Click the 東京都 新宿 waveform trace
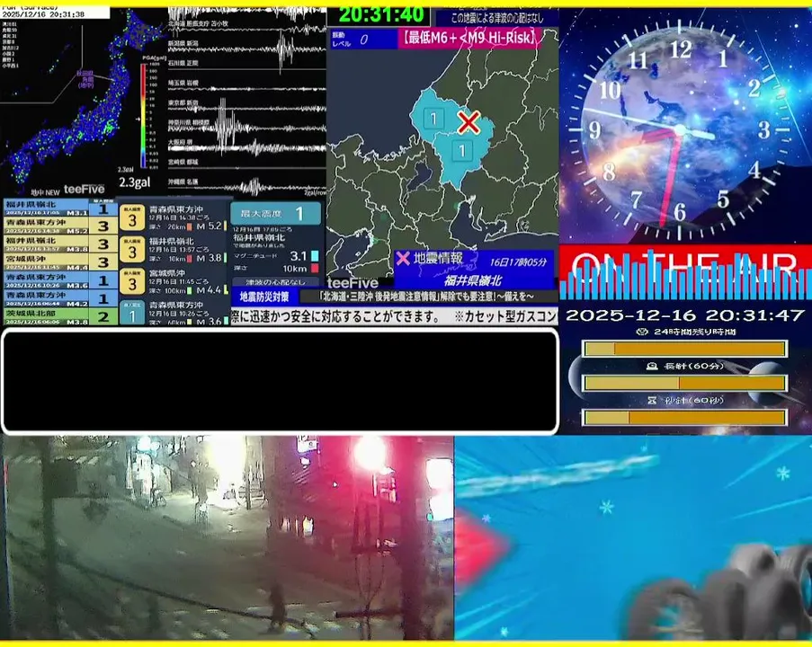812x647 pixels. tap(247, 108)
